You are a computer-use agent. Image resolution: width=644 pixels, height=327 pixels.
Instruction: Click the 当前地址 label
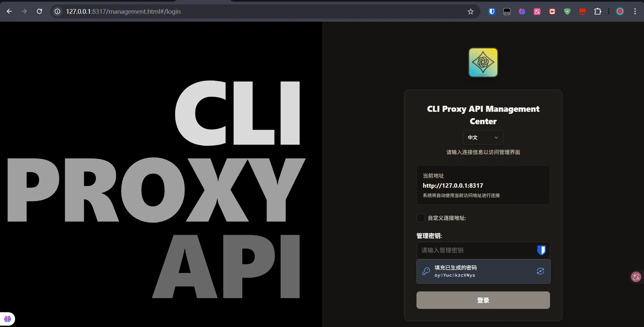click(433, 176)
